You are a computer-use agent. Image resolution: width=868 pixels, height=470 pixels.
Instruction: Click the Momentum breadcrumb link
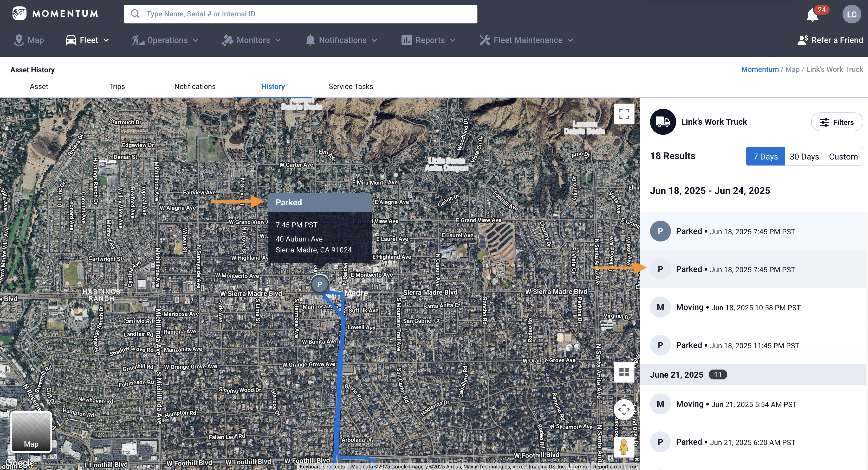point(760,69)
